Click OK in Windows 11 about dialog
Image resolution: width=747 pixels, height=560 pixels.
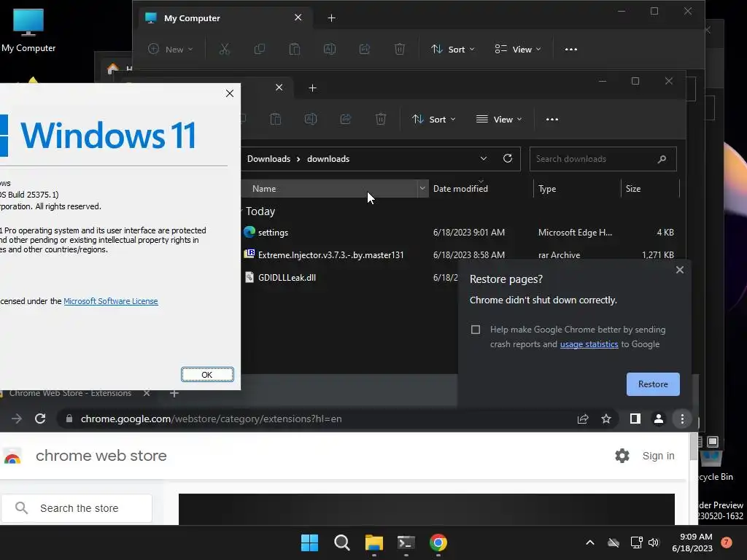coord(207,375)
